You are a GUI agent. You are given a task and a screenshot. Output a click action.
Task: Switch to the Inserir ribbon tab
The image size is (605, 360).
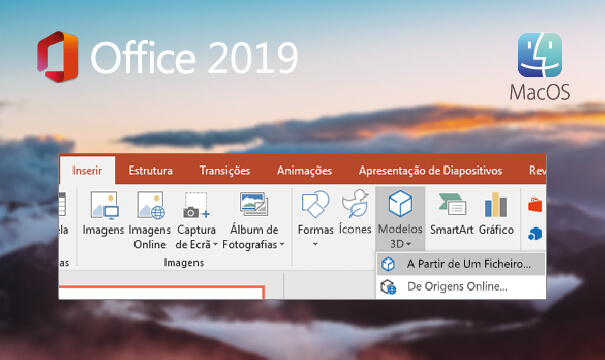87,171
